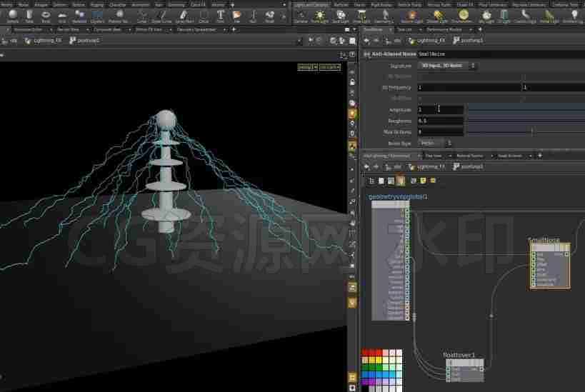The height and width of the screenshot is (392, 585).
Task: Select the Sphere shelf tool
Action: (13, 16)
